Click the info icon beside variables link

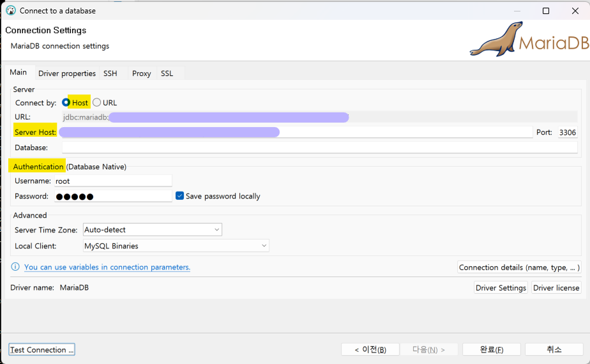[x=15, y=267]
